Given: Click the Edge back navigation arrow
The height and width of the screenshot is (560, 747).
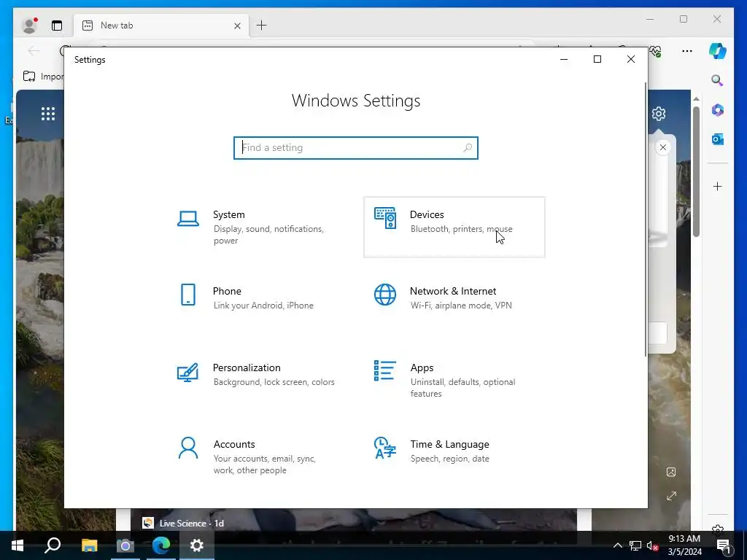Looking at the screenshot, I should [34, 51].
